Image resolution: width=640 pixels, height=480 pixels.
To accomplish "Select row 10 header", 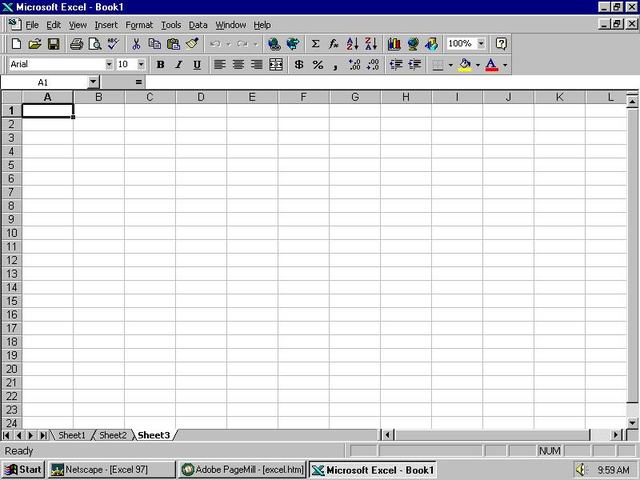I will tap(11, 233).
